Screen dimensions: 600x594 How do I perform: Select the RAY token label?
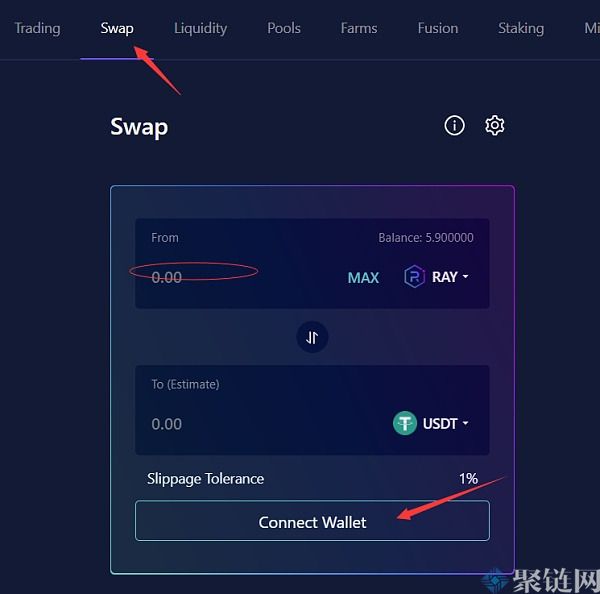[x=445, y=277]
